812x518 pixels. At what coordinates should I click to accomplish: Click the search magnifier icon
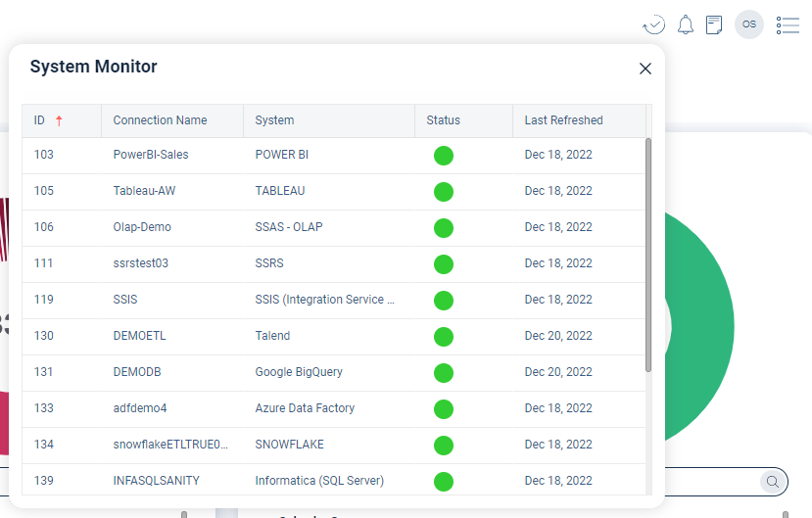773,482
